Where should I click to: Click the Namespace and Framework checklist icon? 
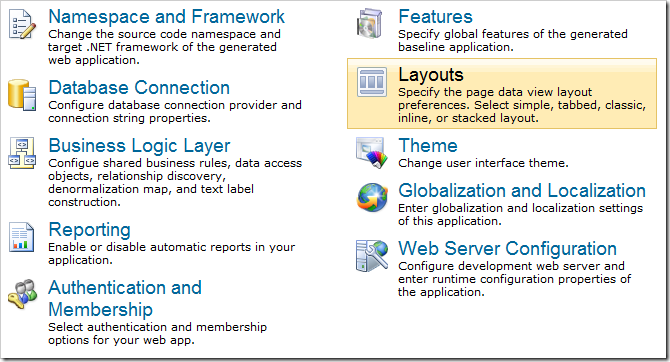tap(22, 24)
